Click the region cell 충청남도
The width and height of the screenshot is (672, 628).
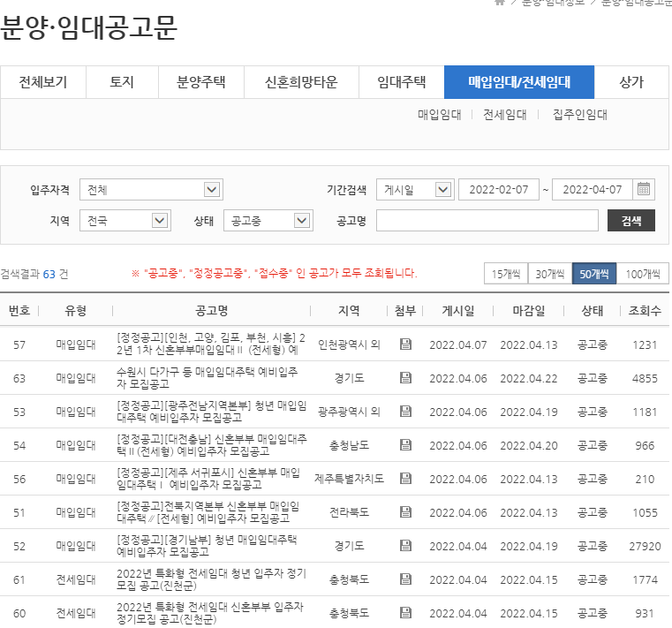349,445
